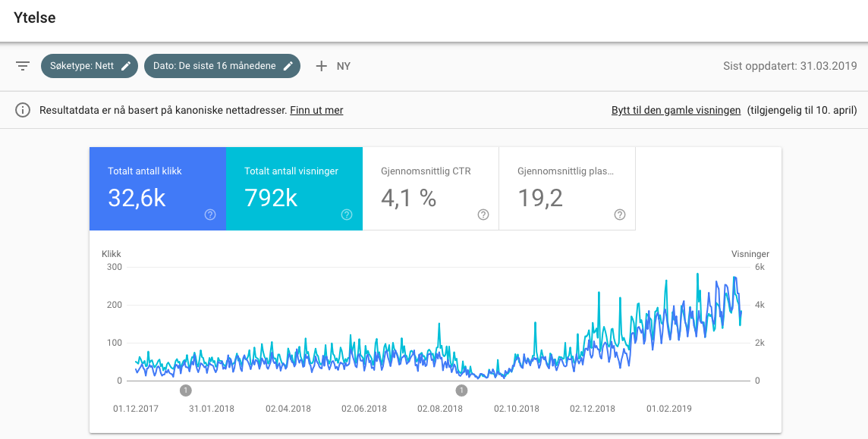Click the 4k right axis value

760,306
